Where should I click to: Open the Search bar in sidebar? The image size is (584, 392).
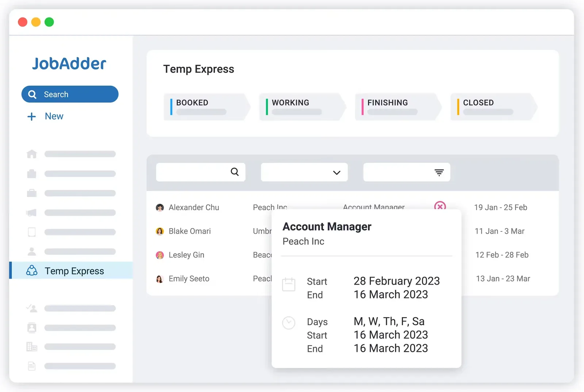click(70, 94)
